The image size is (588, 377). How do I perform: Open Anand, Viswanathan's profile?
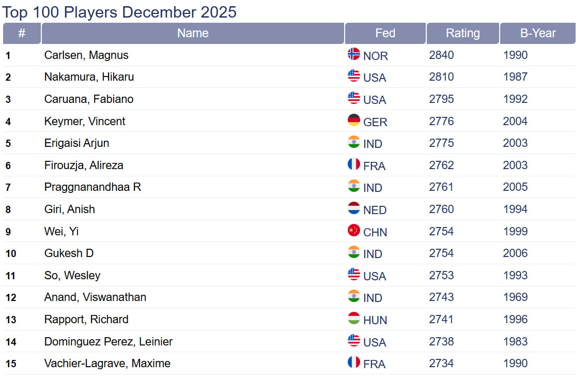(95, 297)
